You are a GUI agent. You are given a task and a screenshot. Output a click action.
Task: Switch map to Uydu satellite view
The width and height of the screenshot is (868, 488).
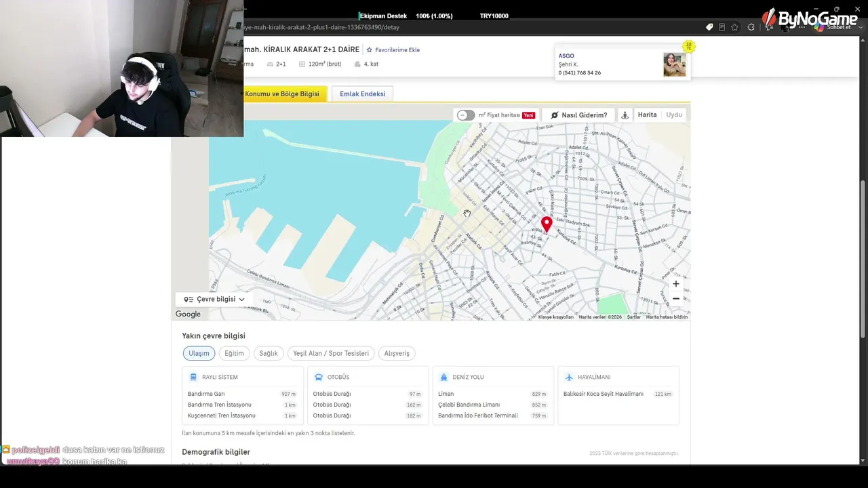coord(674,115)
